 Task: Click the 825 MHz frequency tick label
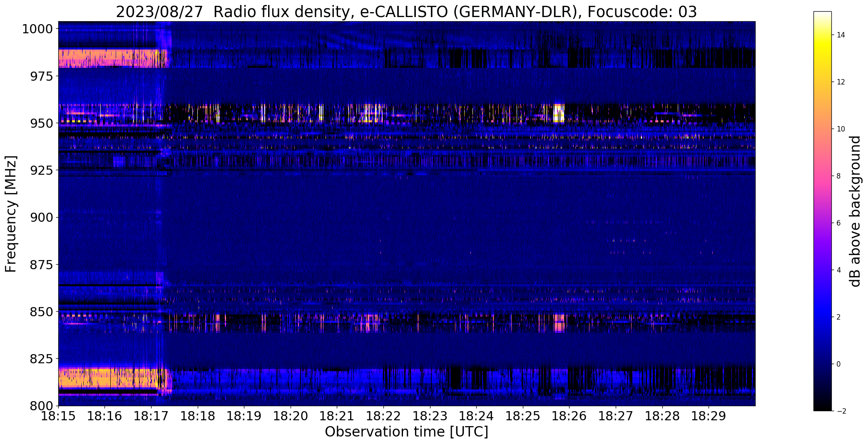coord(41,359)
